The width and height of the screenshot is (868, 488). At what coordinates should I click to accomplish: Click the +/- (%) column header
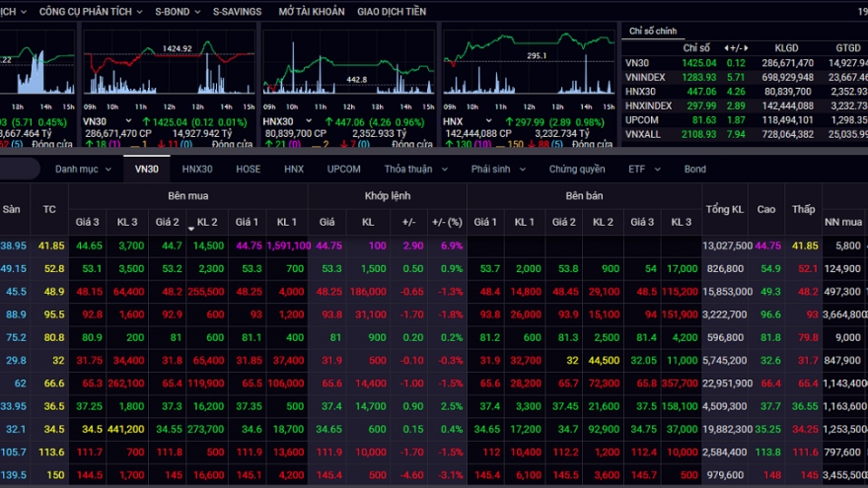[447, 222]
